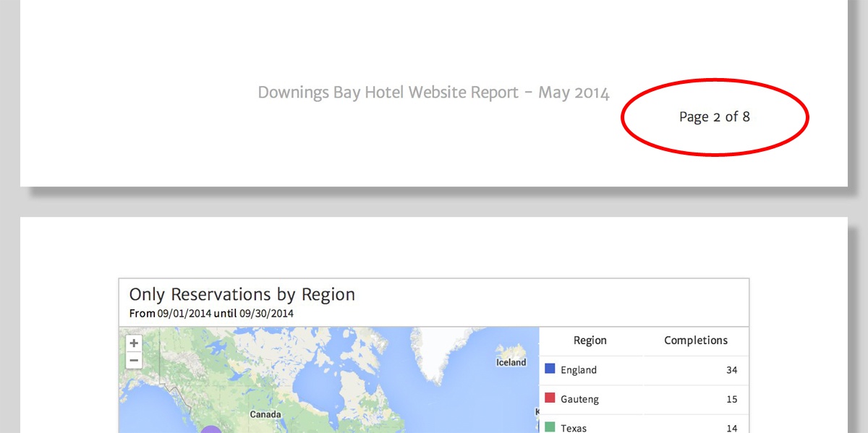Zoom in on the map
This screenshot has width=868, height=433.
tap(134, 343)
